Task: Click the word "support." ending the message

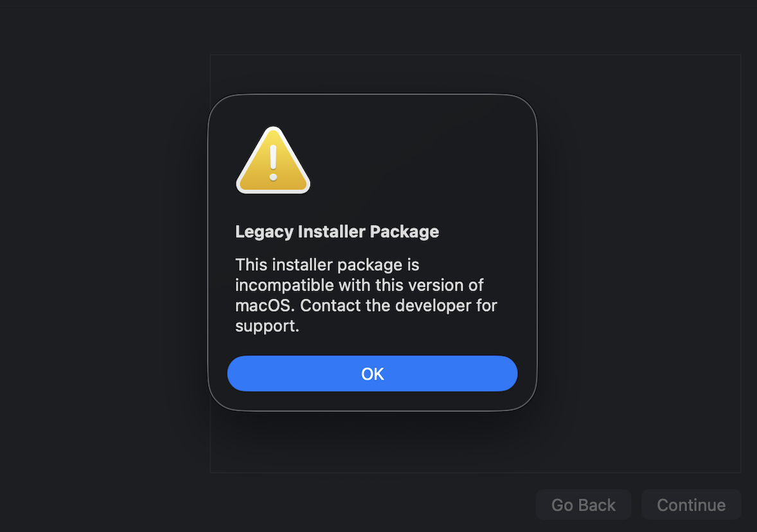Action: pyautogui.click(x=267, y=326)
